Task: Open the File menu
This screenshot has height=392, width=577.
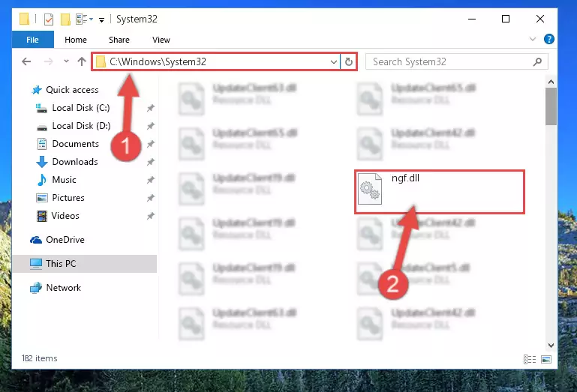Action: 33,40
